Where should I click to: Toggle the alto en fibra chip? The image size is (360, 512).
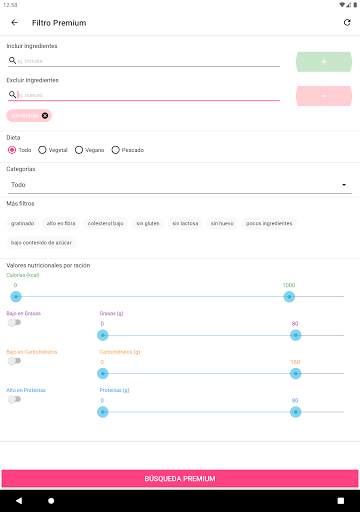pyautogui.click(x=61, y=223)
